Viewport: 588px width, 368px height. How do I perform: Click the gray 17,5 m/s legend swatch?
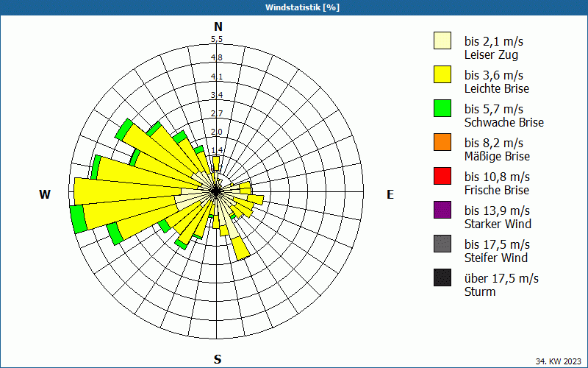442,244
